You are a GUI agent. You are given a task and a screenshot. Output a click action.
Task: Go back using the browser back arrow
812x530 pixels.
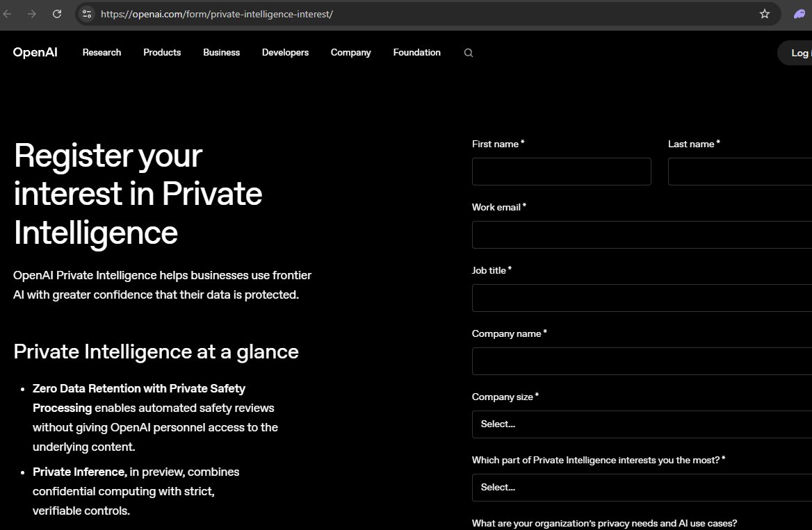7,14
